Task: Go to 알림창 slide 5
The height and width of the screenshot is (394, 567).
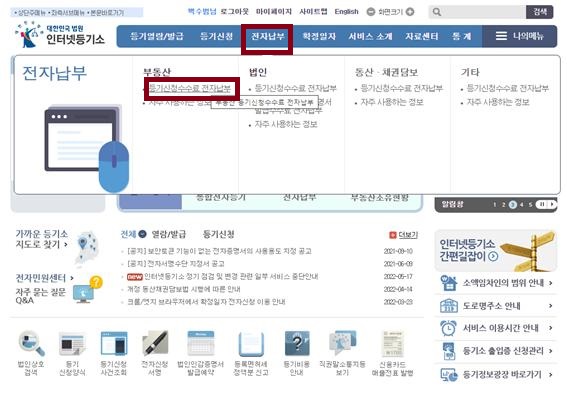Action: [x=530, y=205]
